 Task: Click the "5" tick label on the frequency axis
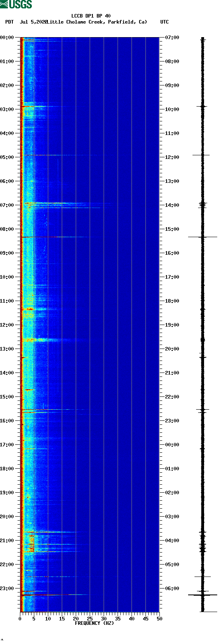[x=34, y=619]
